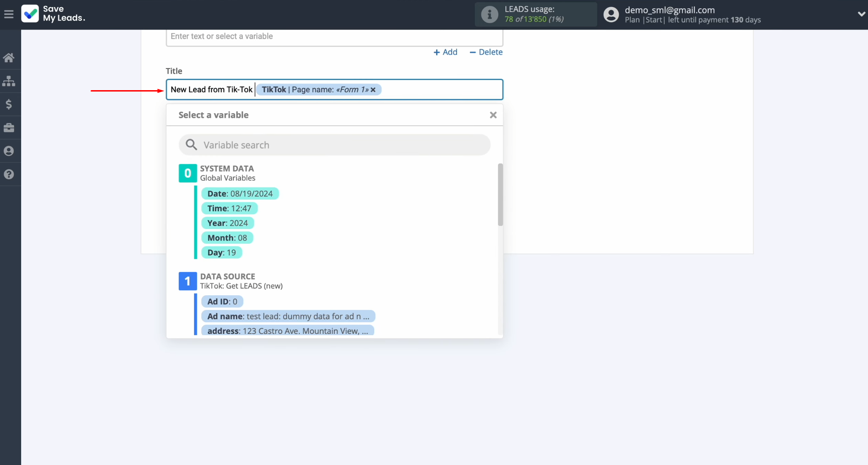Click the DATA SOURCE heading
Image resolution: width=868 pixels, height=465 pixels.
pyautogui.click(x=228, y=276)
